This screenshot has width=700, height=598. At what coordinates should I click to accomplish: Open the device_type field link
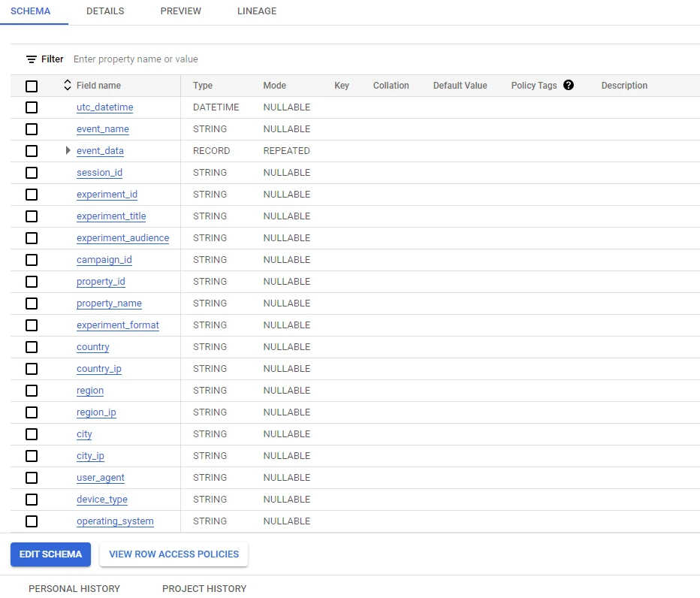[102, 500]
